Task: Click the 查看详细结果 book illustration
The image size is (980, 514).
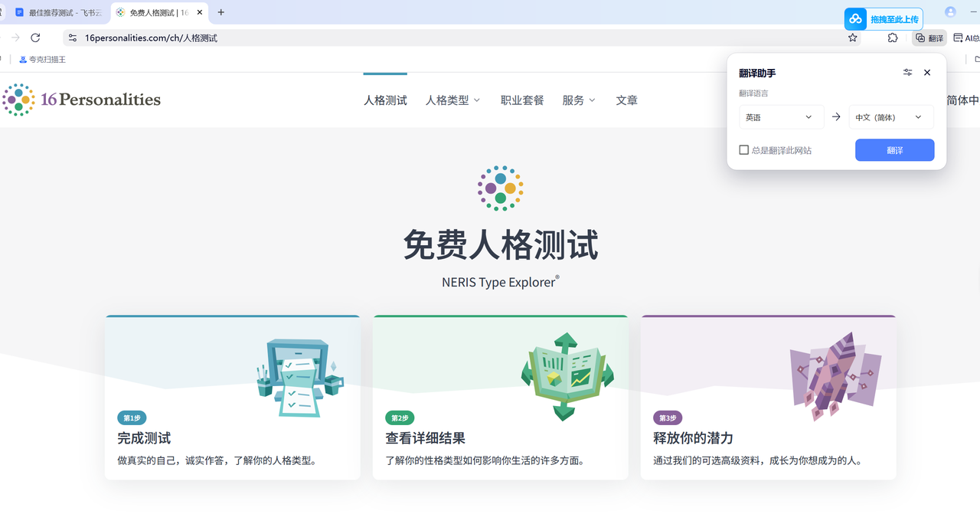Action: pyautogui.click(x=567, y=376)
